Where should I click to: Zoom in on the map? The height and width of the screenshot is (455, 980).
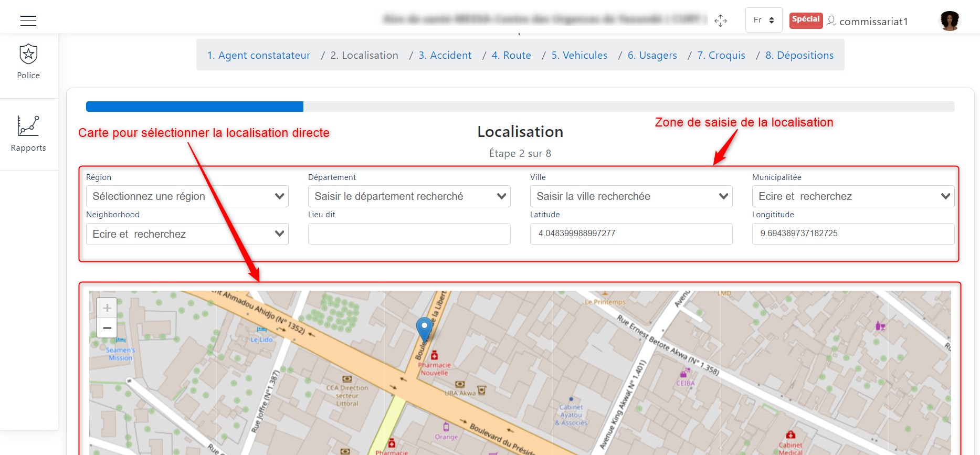click(x=107, y=308)
